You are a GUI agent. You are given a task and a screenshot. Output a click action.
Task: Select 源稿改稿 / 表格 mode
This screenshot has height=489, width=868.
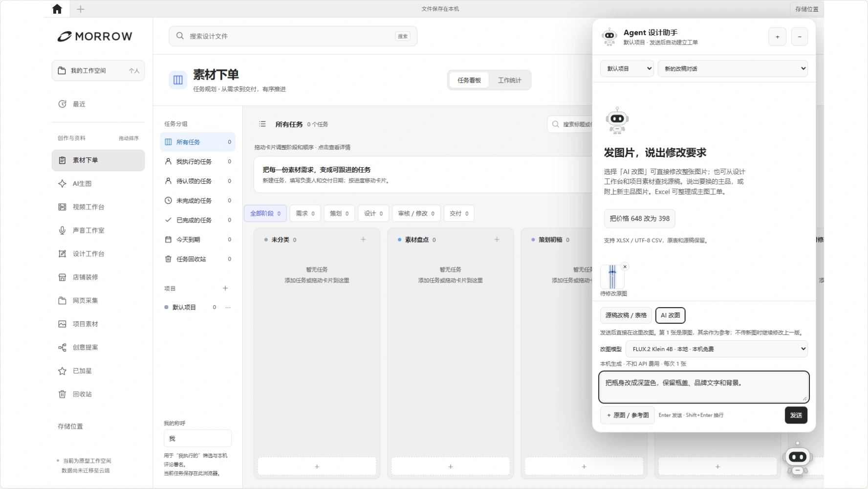point(626,315)
